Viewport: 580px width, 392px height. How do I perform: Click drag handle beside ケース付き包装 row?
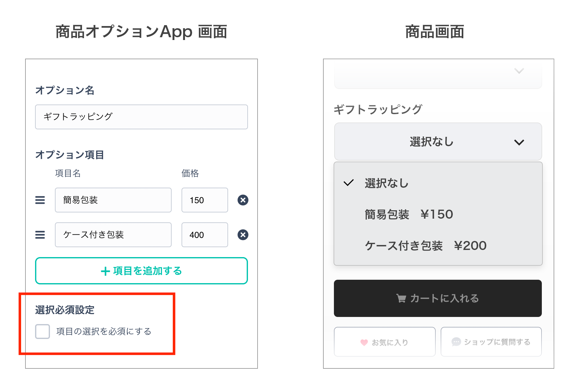[40, 235]
